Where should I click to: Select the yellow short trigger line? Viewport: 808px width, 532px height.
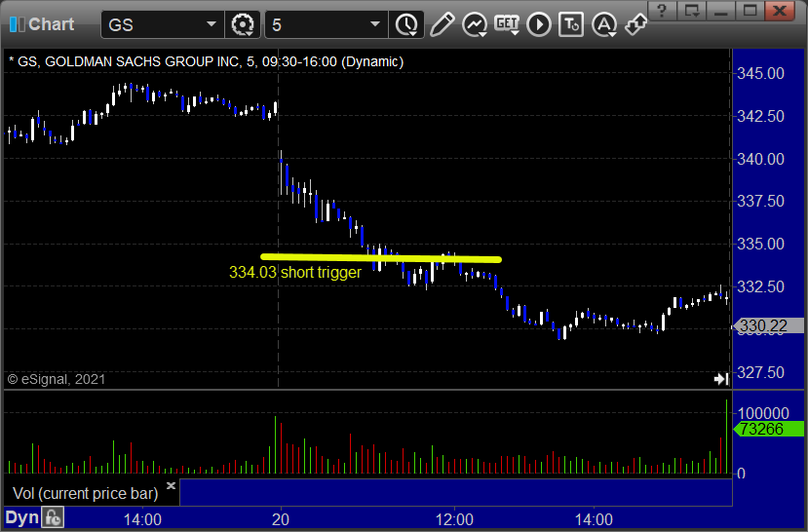381,257
